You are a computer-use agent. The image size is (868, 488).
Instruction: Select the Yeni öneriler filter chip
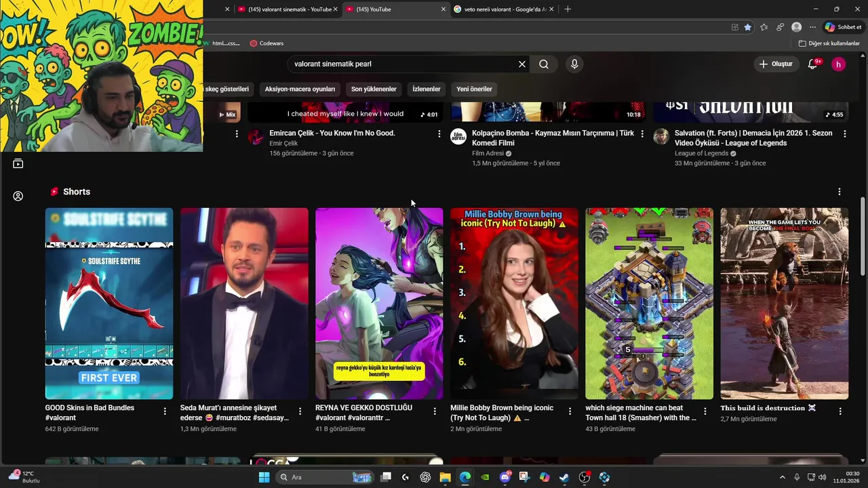[x=474, y=89]
